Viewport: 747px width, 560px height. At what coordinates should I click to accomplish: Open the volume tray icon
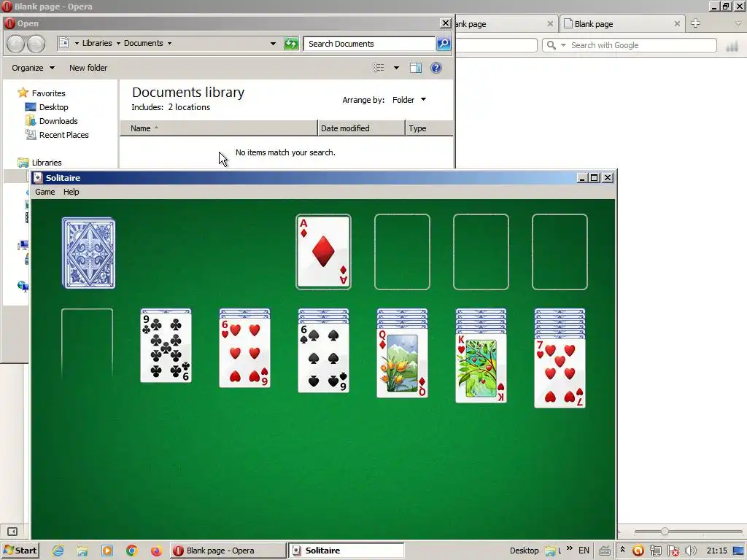(x=690, y=551)
